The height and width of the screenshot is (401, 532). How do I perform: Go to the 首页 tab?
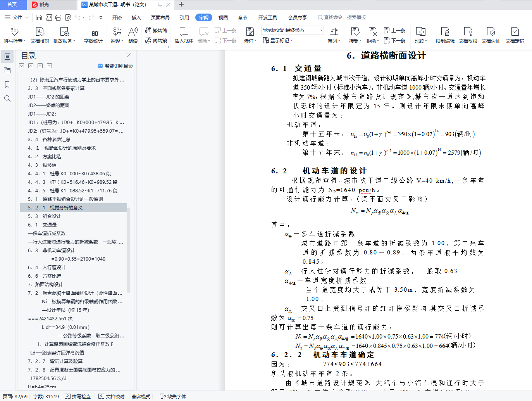[x=12, y=5]
